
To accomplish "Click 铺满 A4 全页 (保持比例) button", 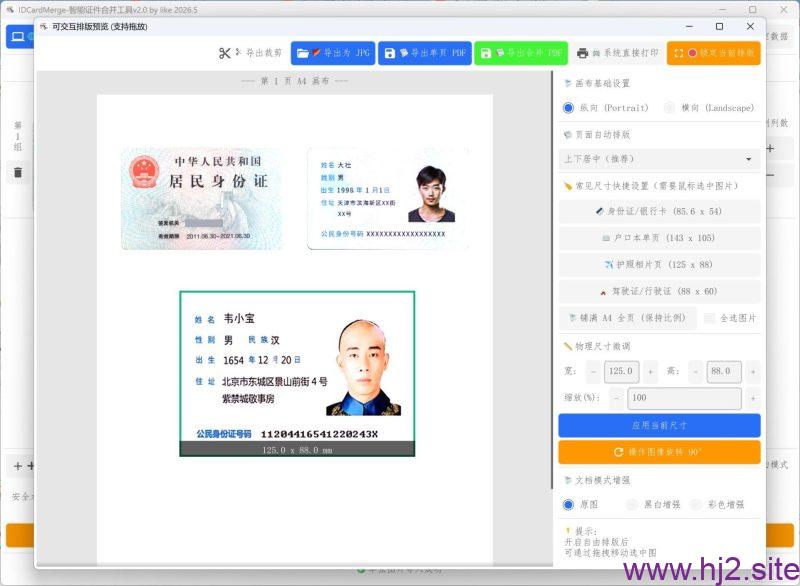I will 627,318.
